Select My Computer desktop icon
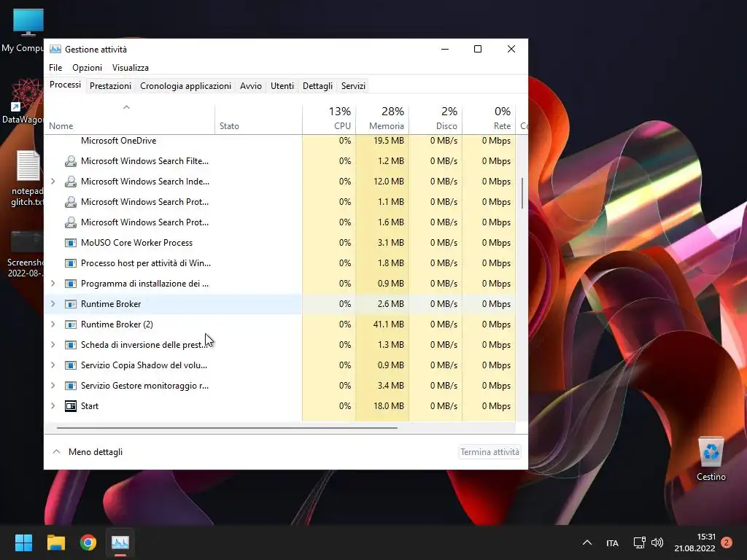This screenshot has height=560, width=747. pyautogui.click(x=22, y=31)
